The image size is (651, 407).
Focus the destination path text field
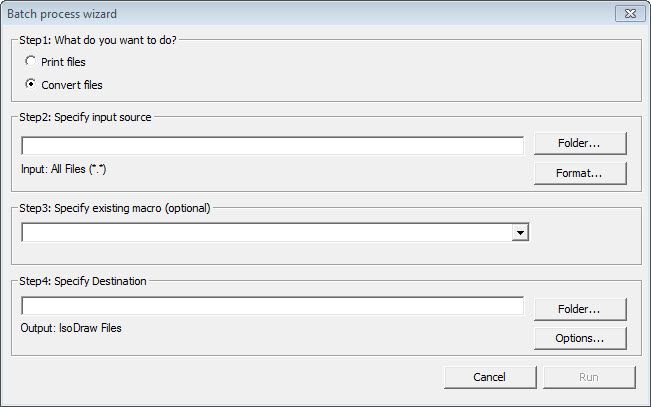[272, 306]
